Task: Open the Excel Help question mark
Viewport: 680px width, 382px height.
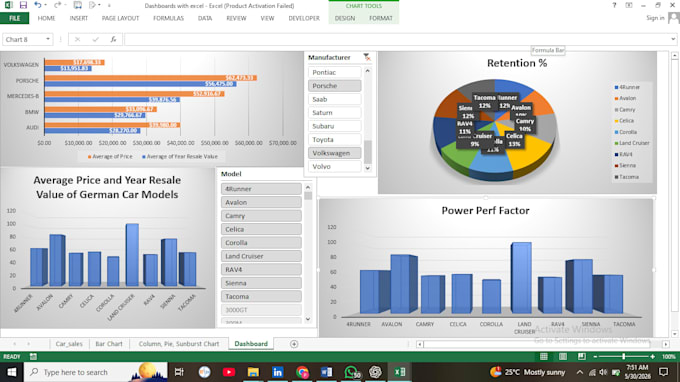Action: [614, 5]
